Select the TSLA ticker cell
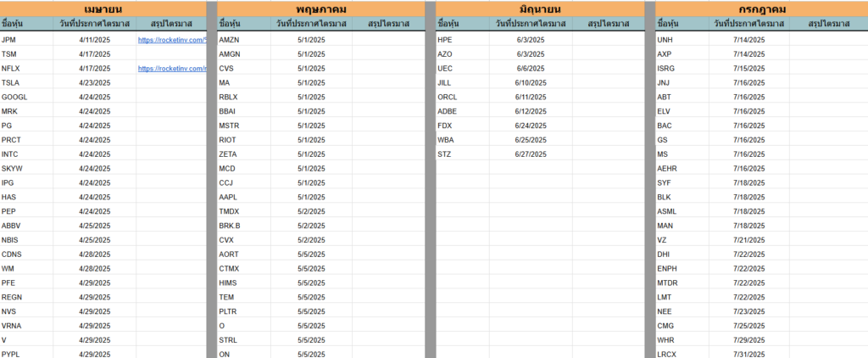 [26, 83]
